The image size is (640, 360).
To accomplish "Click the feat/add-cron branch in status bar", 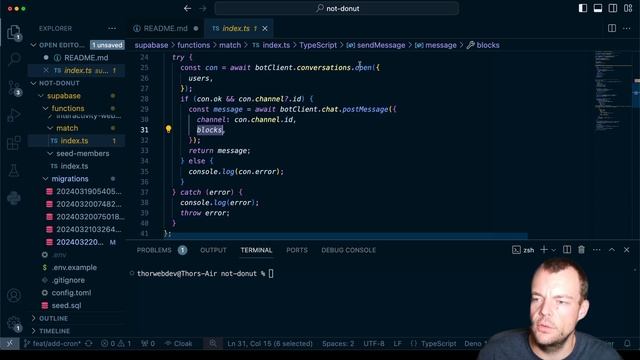I will coord(52,344).
